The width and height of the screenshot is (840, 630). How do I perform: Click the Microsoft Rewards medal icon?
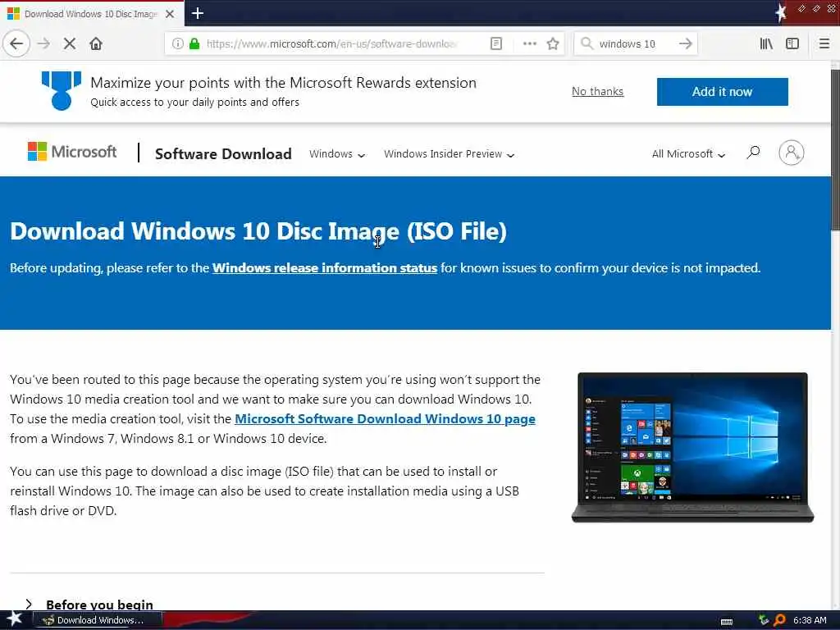(x=61, y=90)
